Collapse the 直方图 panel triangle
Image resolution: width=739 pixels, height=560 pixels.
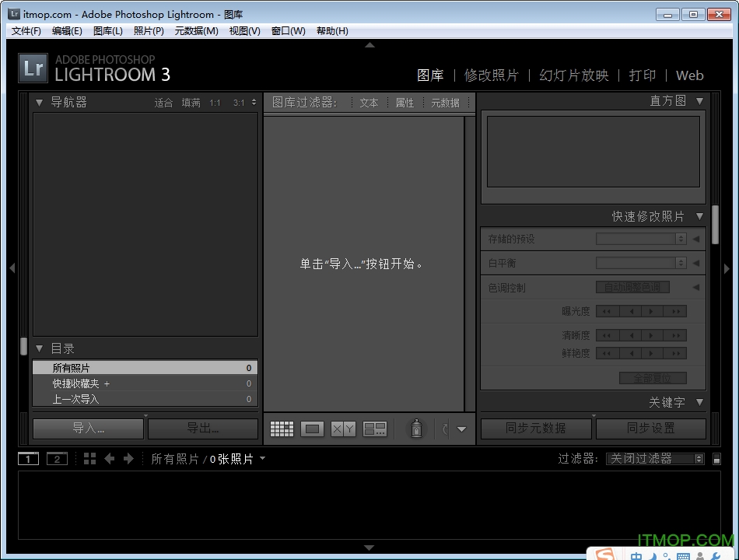click(700, 101)
